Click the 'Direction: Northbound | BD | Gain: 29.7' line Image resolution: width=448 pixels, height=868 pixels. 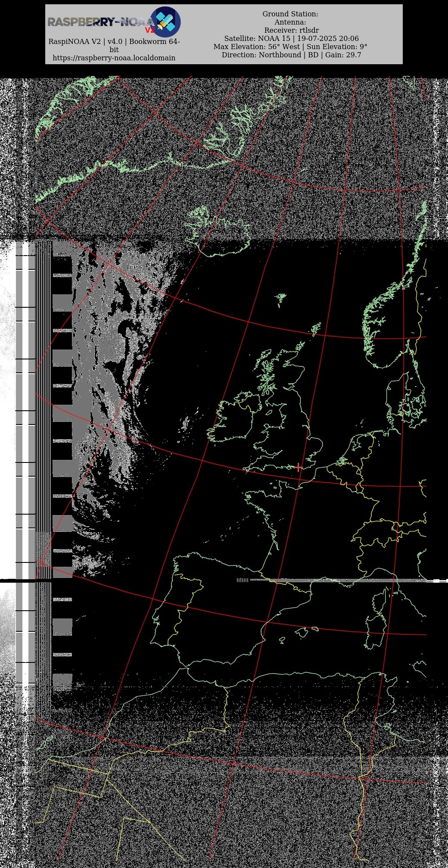pos(291,55)
